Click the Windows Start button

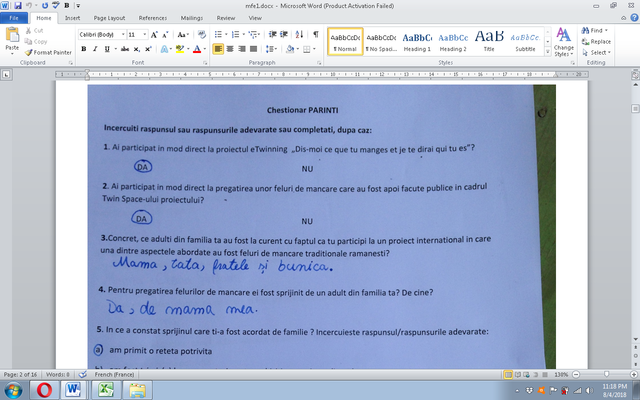point(13,390)
